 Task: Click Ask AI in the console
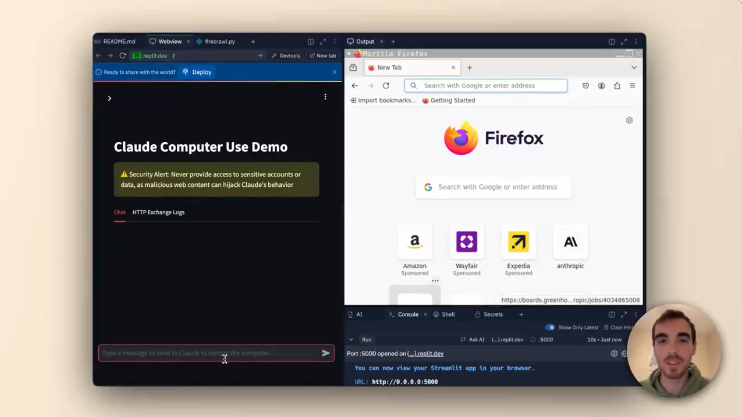pyautogui.click(x=472, y=340)
